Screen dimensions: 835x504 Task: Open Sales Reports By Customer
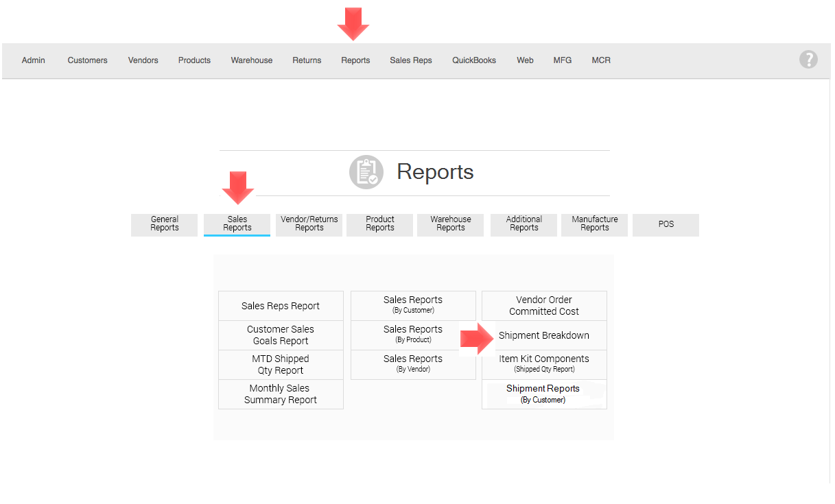coord(413,305)
